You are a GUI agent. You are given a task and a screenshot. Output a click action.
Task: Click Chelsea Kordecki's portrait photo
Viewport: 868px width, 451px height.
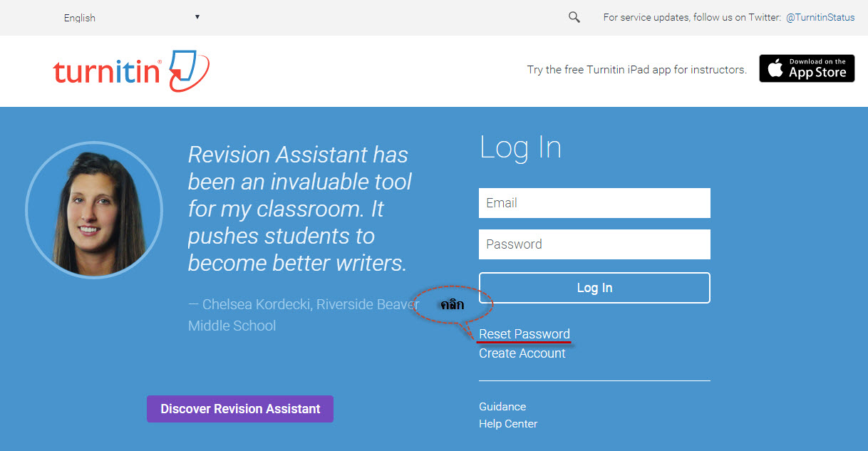[x=94, y=209]
